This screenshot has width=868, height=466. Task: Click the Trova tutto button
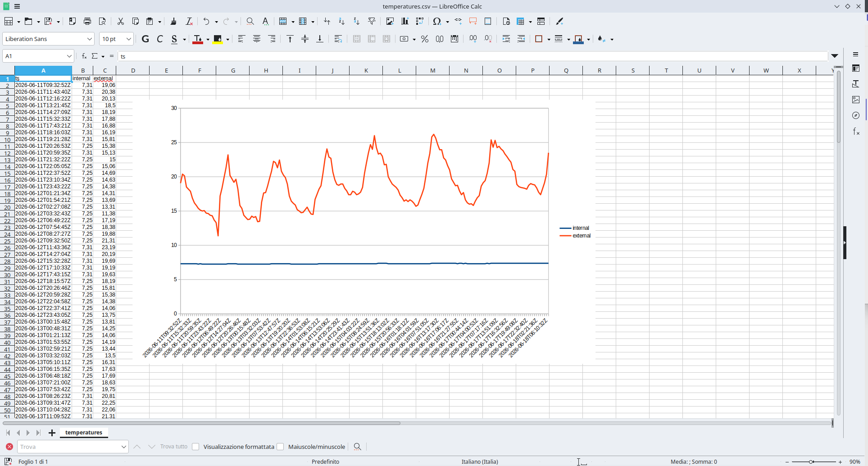[174, 447]
